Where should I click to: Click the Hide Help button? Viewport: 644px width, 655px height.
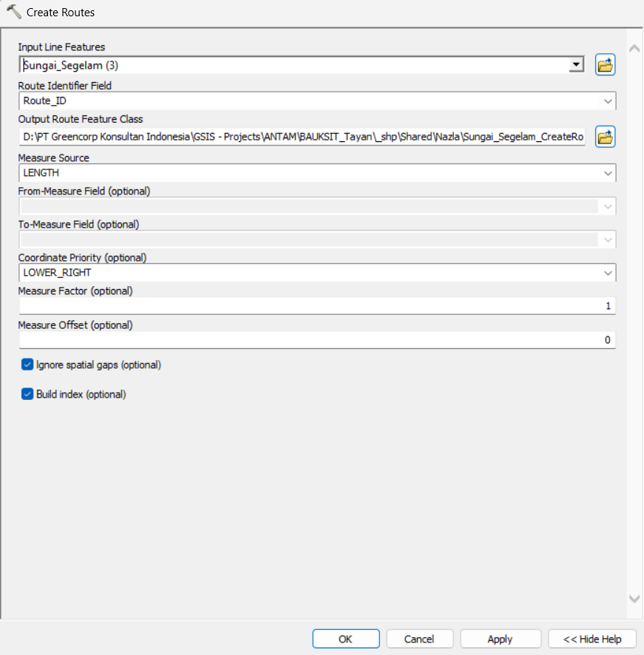click(592, 639)
